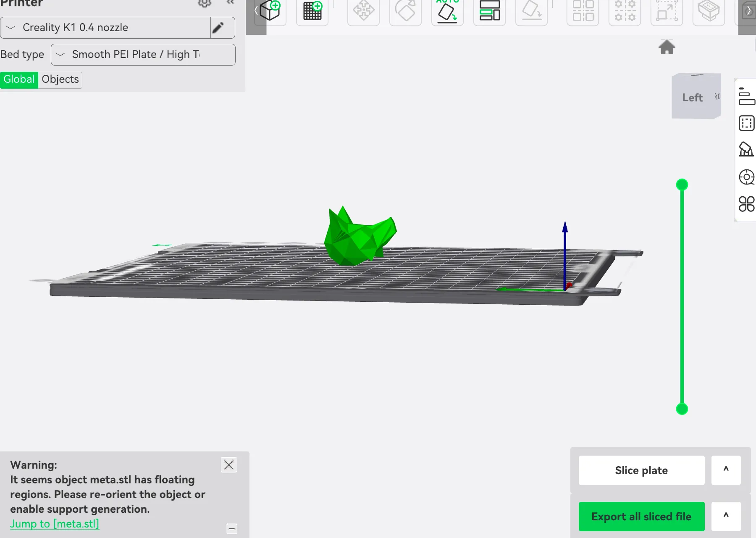This screenshot has width=756, height=538.
Task: Run Auto orient on the model
Action: tap(447, 12)
